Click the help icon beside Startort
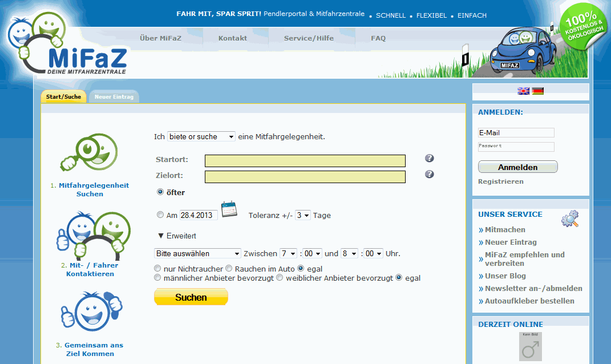This screenshot has height=364, width=611. (430, 159)
